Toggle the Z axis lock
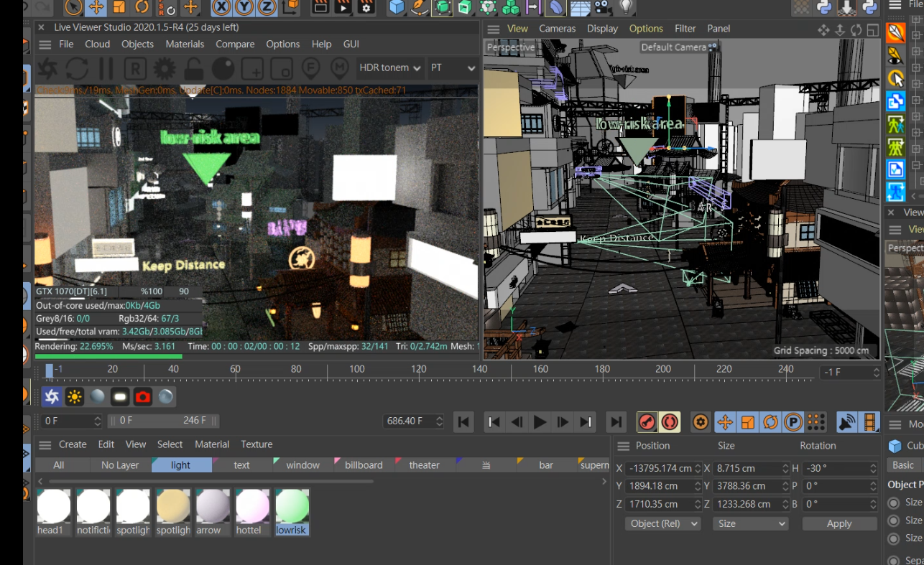Screen dimensions: 924x565 tap(267, 7)
